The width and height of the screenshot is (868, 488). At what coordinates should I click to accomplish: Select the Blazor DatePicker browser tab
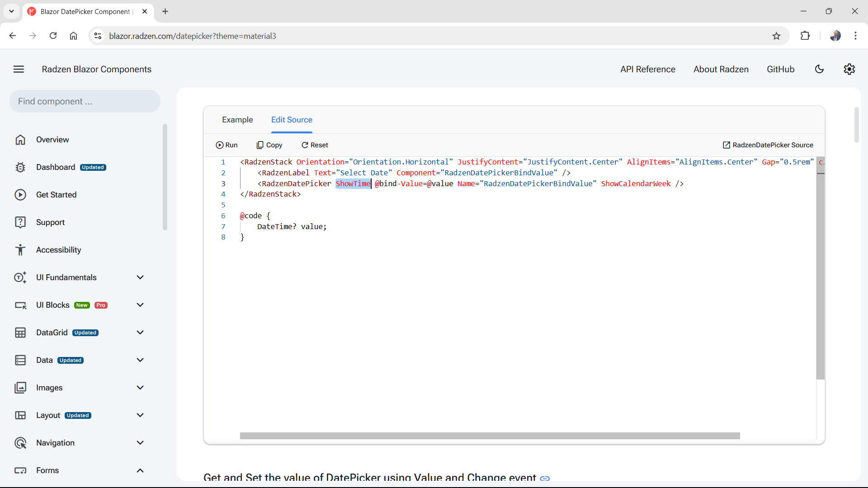point(88,12)
